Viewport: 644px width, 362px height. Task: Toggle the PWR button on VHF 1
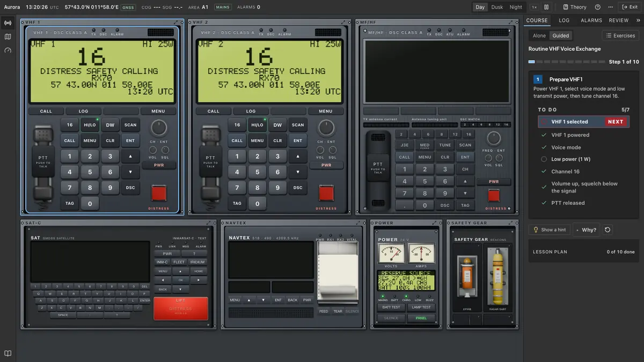[x=159, y=165]
